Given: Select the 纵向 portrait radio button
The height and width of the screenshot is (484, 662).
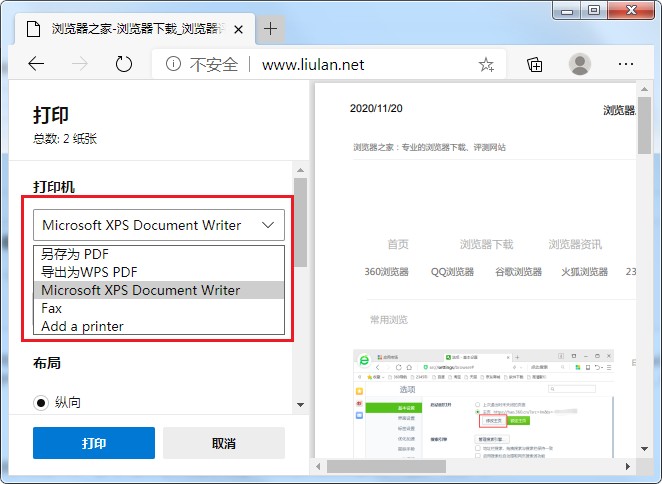Looking at the screenshot, I should click(41, 403).
